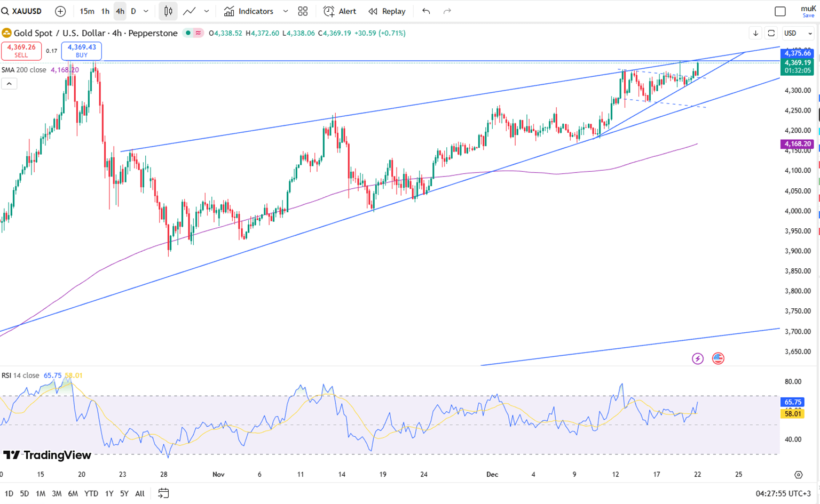Viewport: 820px width, 504px height.
Task: Open the go to date calendar icon
Action: point(163,493)
